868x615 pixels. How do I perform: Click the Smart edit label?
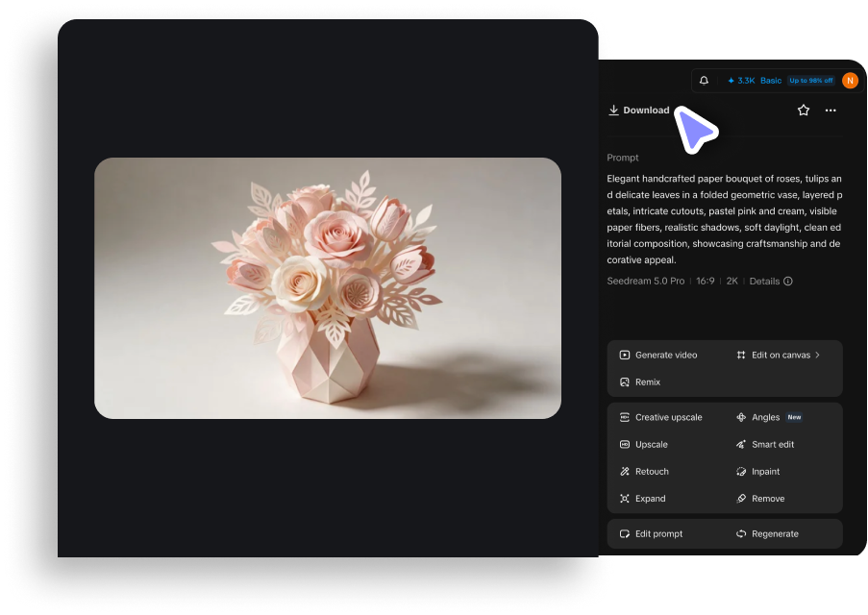coord(773,445)
